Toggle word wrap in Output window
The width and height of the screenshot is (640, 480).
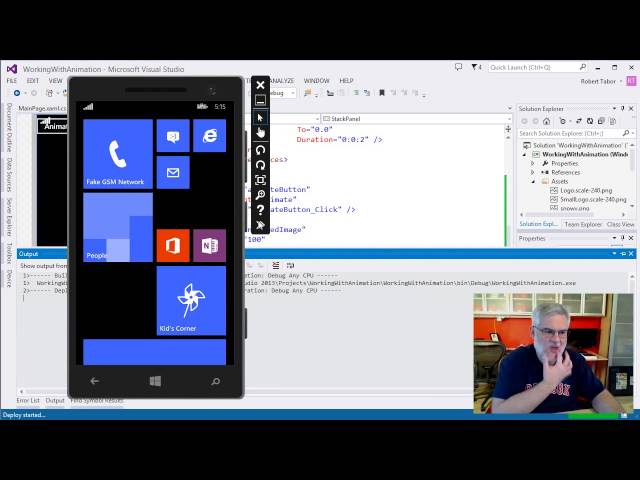tap(290, 266)
